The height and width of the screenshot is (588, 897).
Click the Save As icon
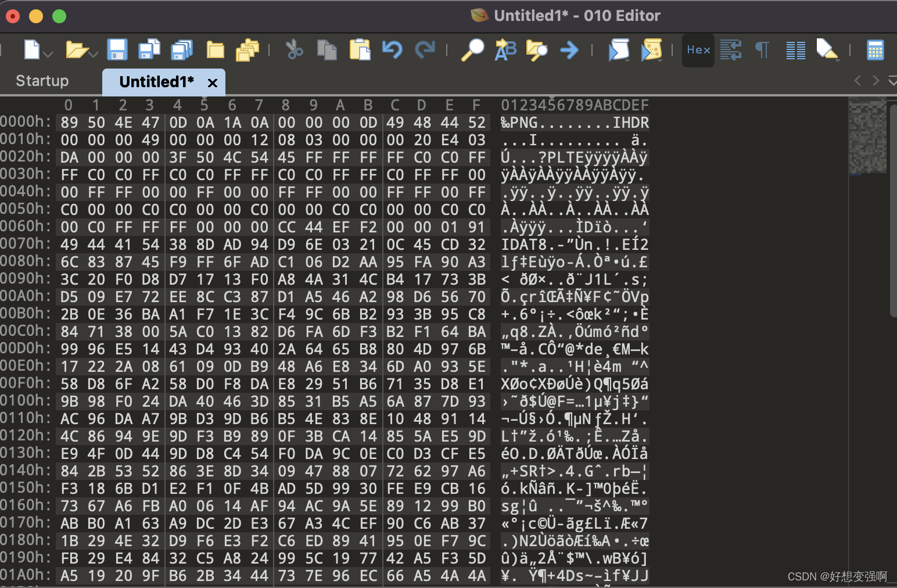tap(149, 50)
